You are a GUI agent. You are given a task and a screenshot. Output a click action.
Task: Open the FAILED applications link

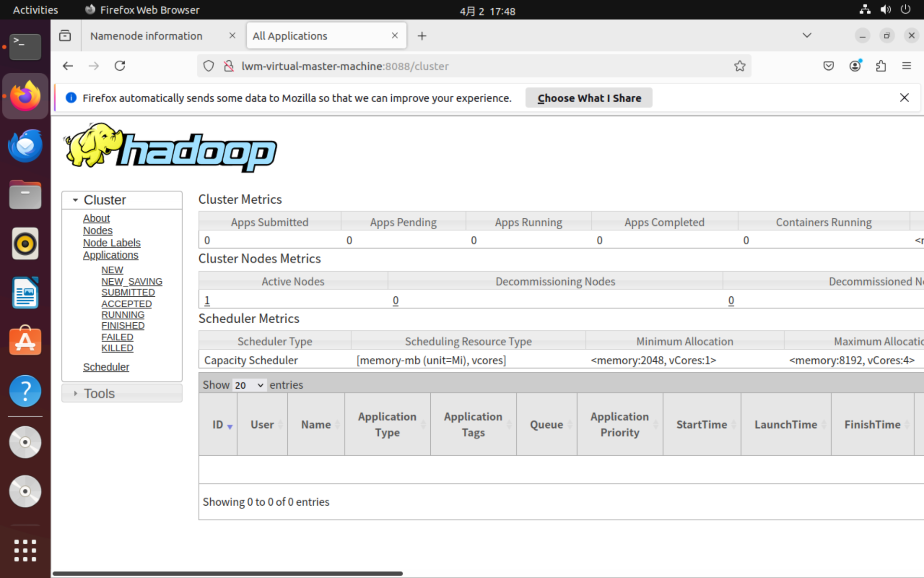pyautogui.click(x=117, y=337)
